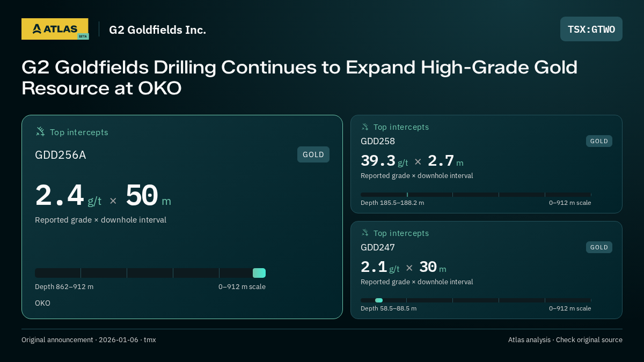
Task: Click the drill icon in GDD256A card
Action: (x=40, y=131)
